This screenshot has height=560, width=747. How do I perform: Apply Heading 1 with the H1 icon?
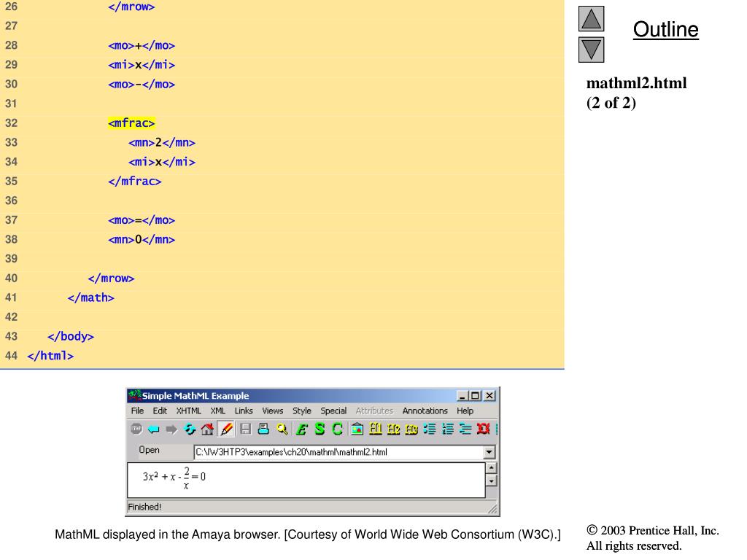(376, 429)
